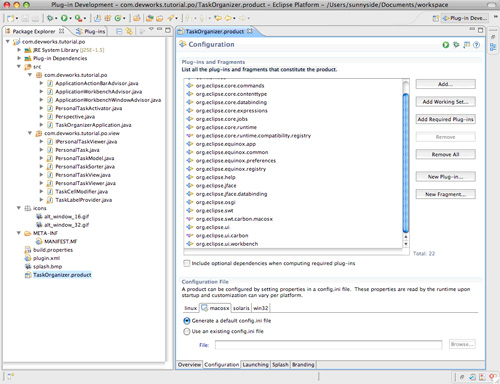The height and width of the screenshot is (384, 500).
Task: Enable Include optional dependencies checkbox
Action: tap(187, 263)
